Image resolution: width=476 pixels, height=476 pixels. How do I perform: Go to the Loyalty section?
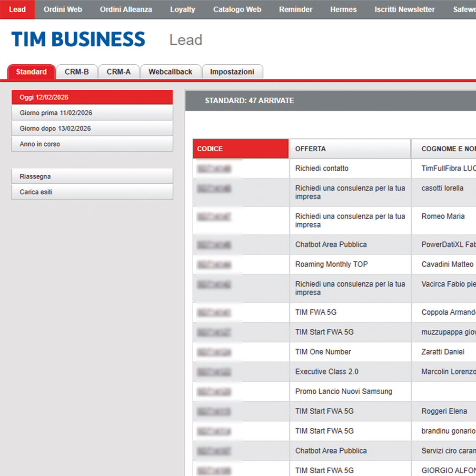[x=183, y=10]
